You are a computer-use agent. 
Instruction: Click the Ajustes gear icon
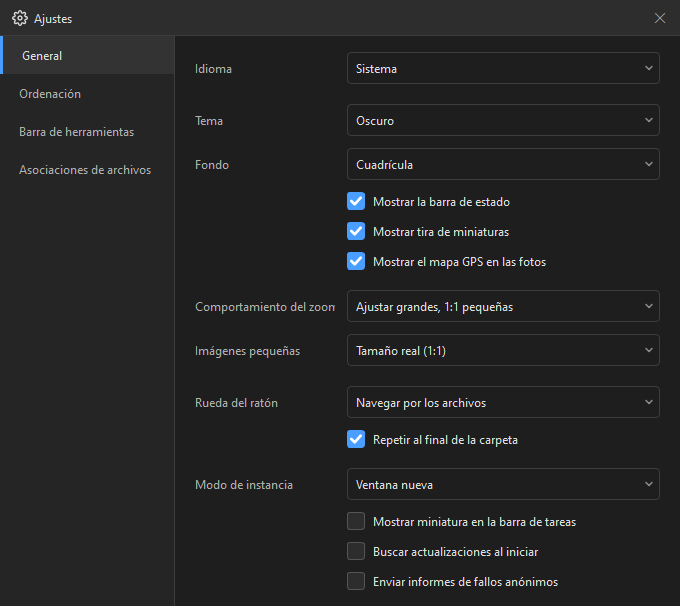click(x=20, y=18)
